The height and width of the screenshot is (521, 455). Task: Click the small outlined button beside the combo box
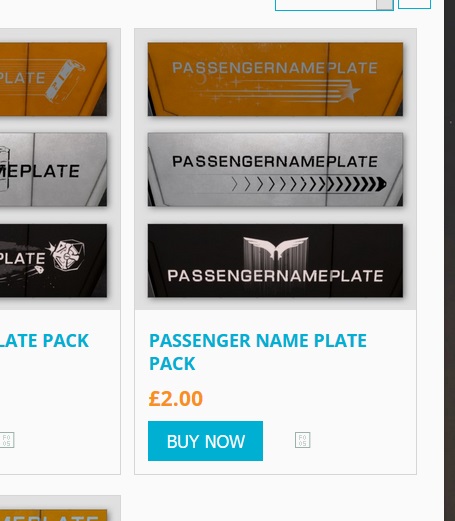[x=414, y=4]
